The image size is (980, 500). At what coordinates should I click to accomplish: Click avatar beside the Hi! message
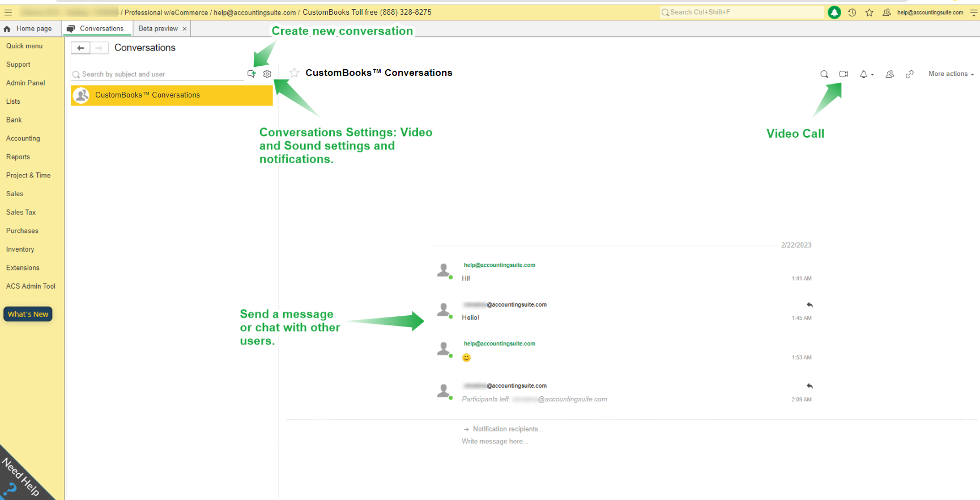(444, 270)
